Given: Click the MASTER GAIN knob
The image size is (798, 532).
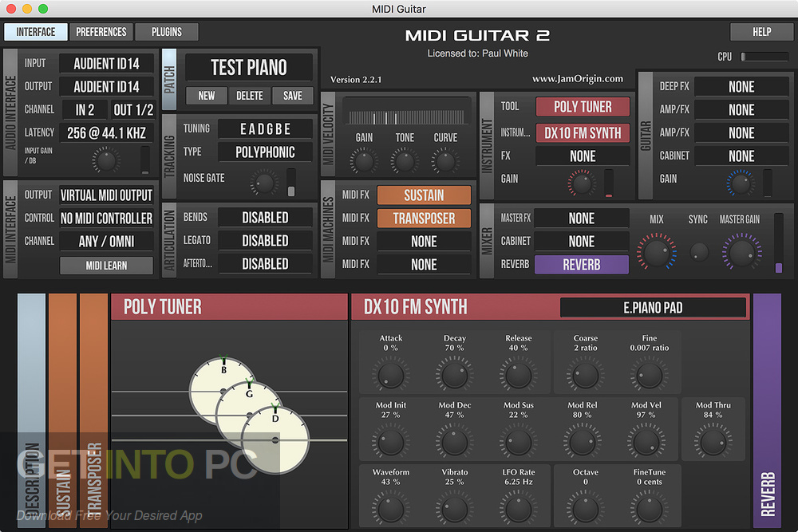Looking at the screenshot, I should [x=741, y=252].
